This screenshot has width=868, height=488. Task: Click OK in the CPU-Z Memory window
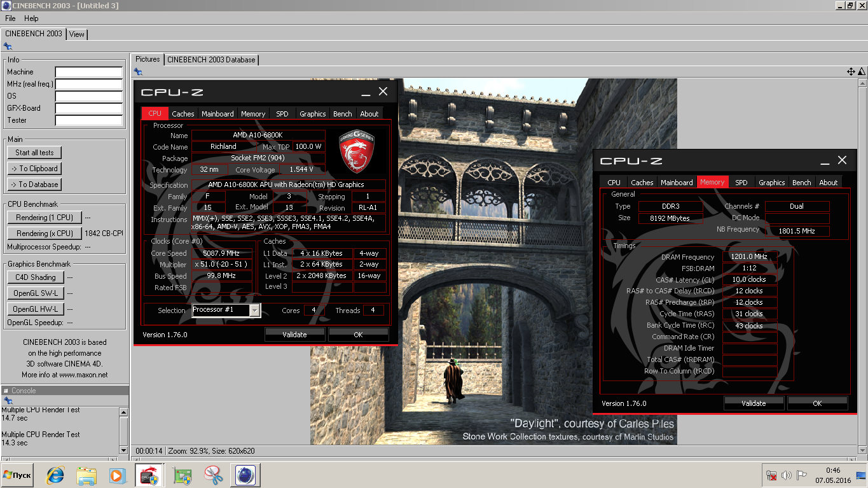coord(817,403)
